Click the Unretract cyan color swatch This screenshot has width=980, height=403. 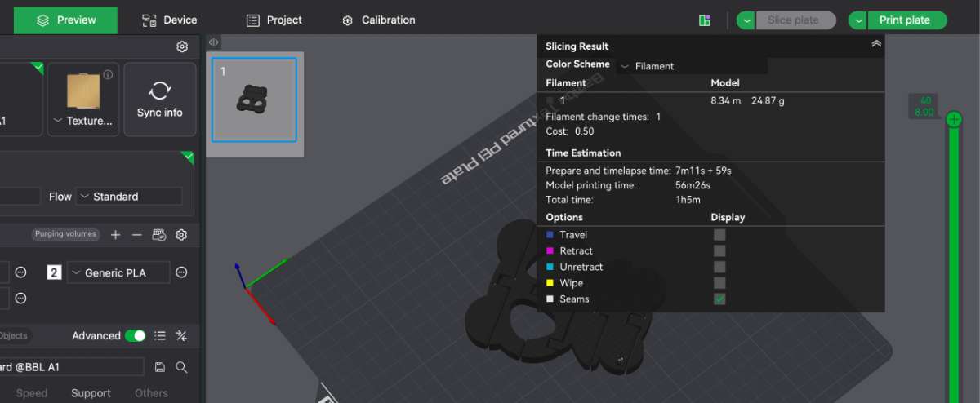pos(550,267)
